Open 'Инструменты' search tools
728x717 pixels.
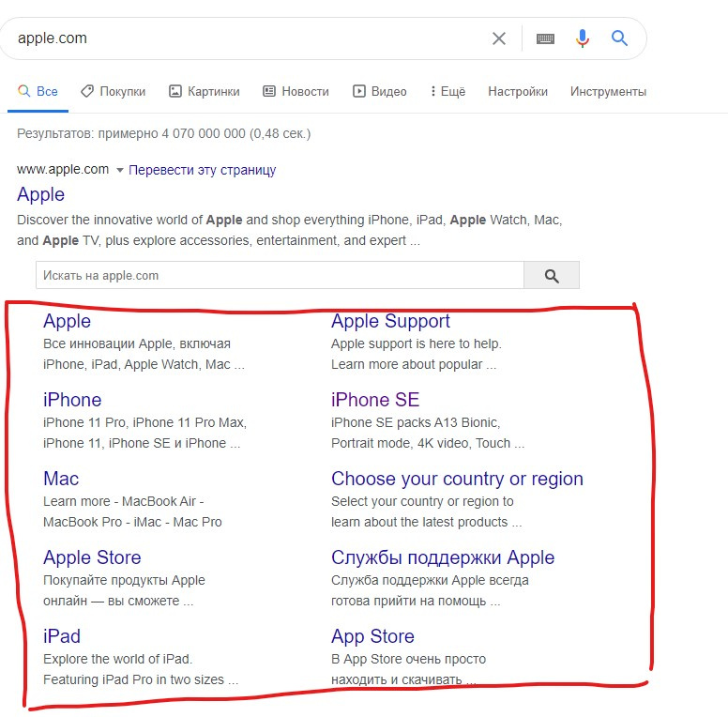coord(608,91)
